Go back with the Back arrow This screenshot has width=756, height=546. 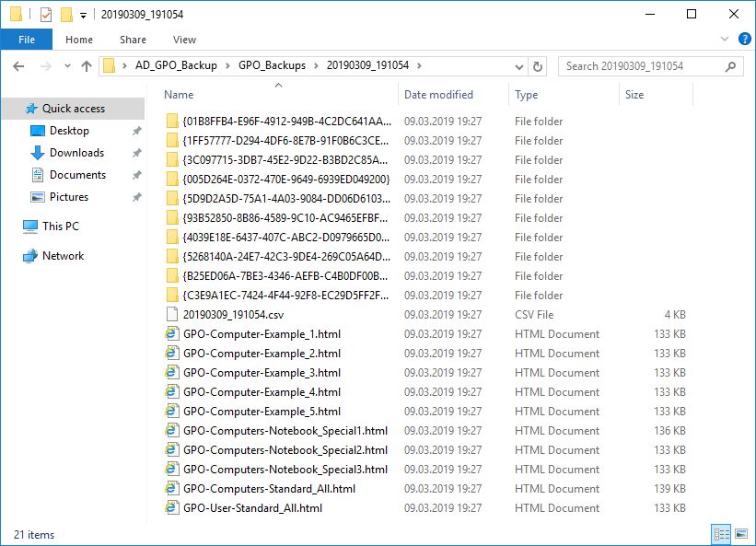(x=18, y=66)
